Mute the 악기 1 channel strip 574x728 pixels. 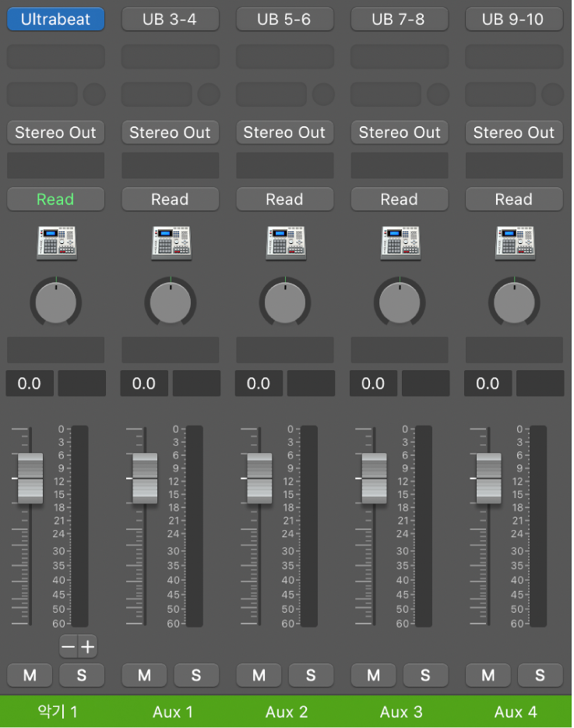click(x=30, y=674)
